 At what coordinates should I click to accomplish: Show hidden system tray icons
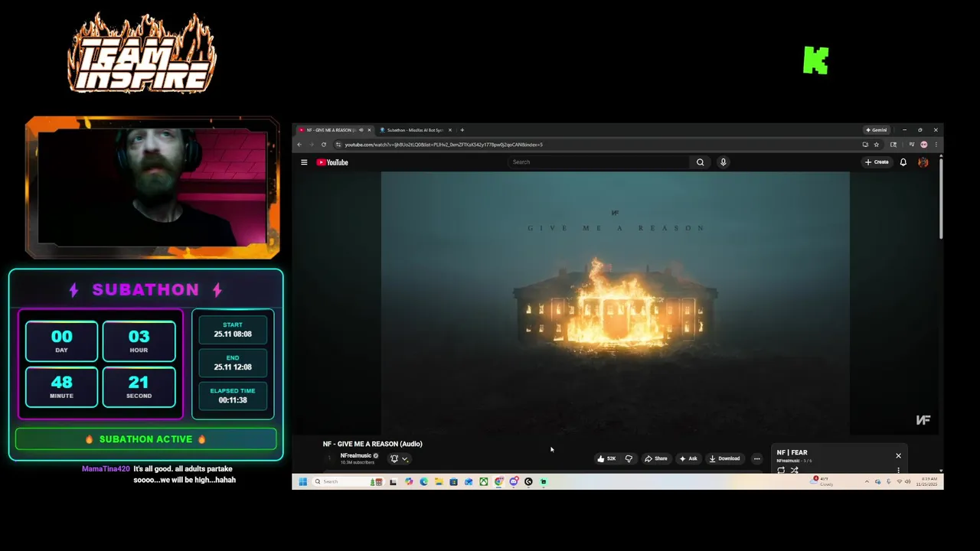coord(867,481)
